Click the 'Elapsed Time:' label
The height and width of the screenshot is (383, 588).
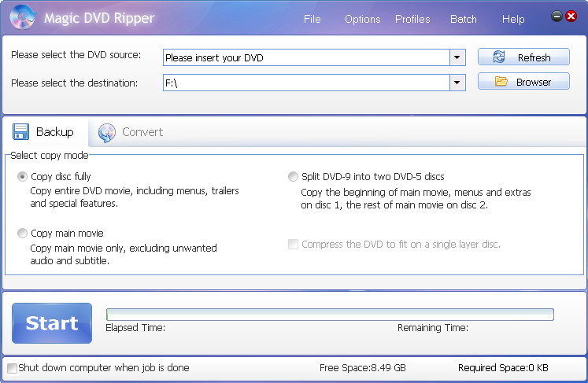(135, 327)
